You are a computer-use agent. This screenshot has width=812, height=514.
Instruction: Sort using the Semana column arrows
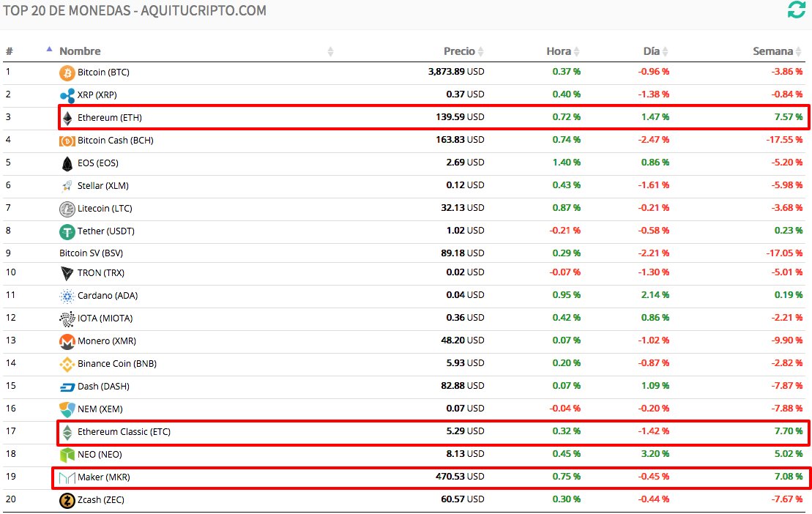[x=799, y=51]
